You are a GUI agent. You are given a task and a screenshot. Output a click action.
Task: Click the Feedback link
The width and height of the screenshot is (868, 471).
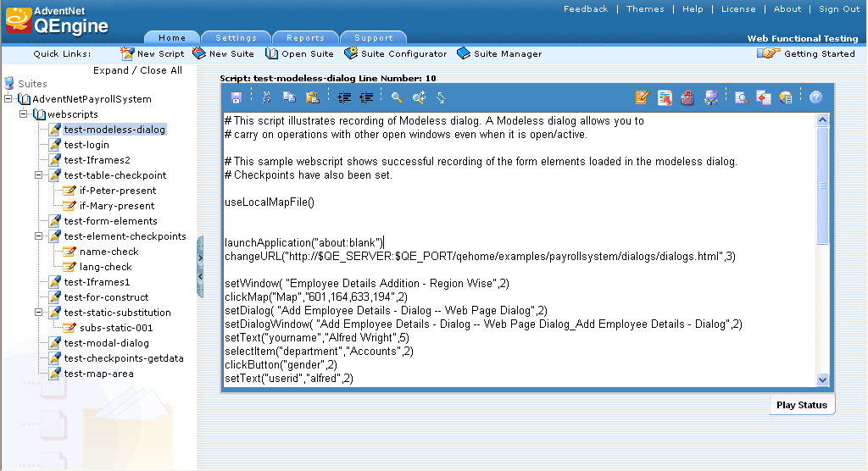(586, 8)
